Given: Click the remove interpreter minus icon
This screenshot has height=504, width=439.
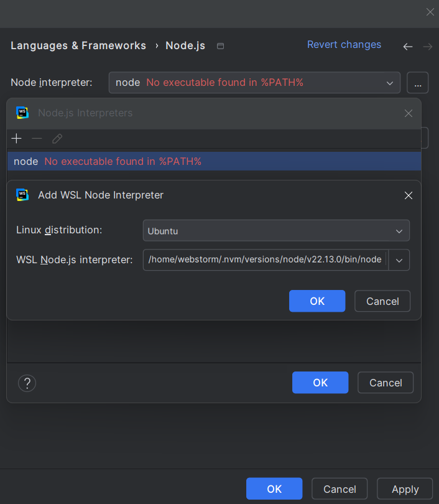Looking at the screenshot, I should point(37,138).
